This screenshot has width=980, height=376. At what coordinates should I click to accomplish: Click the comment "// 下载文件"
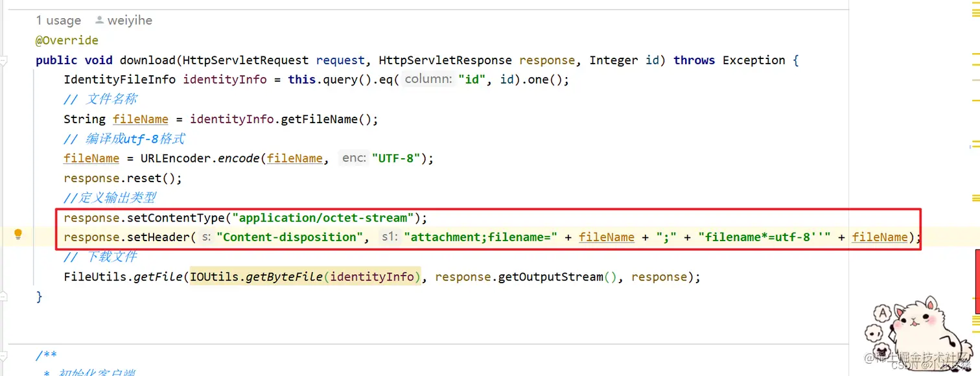[x=100, y=257]
